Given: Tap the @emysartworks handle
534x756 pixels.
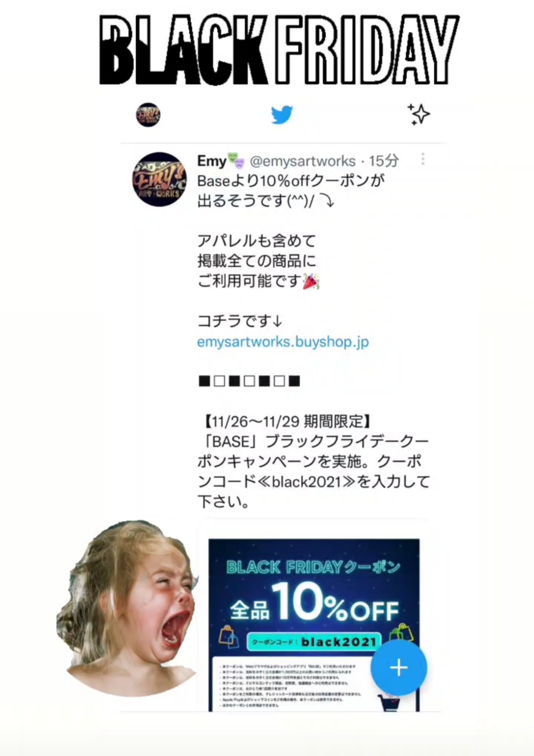Looking at the screenshot, I should click(x=303, y=161).
